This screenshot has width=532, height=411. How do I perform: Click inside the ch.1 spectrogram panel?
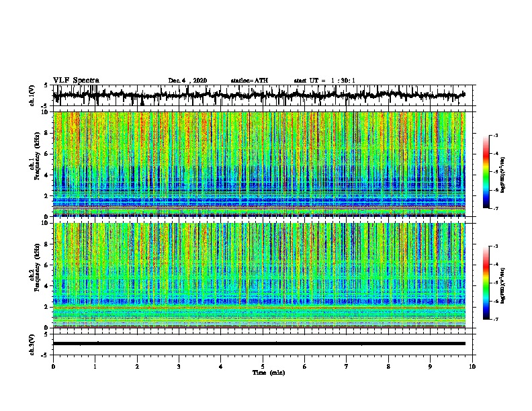pos(259,164)
